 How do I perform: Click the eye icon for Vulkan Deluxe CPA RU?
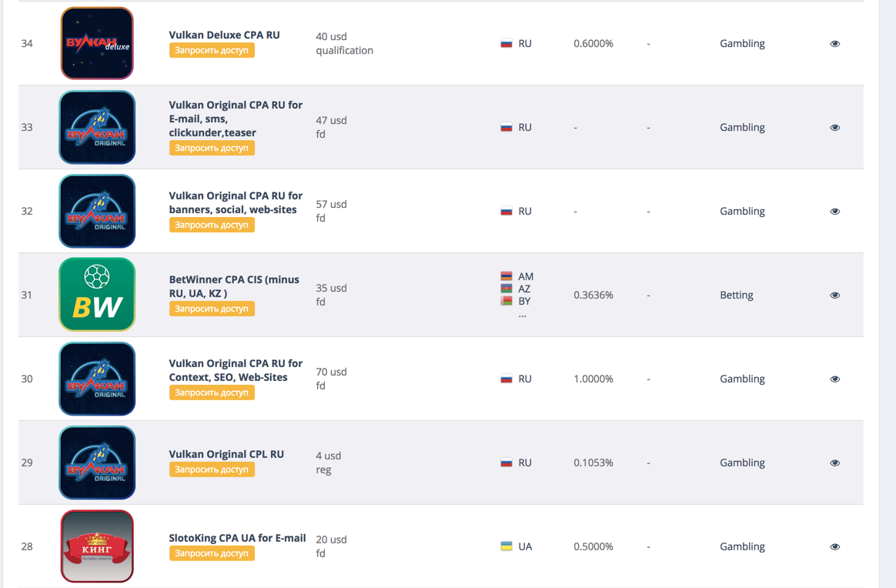(834, 44)
